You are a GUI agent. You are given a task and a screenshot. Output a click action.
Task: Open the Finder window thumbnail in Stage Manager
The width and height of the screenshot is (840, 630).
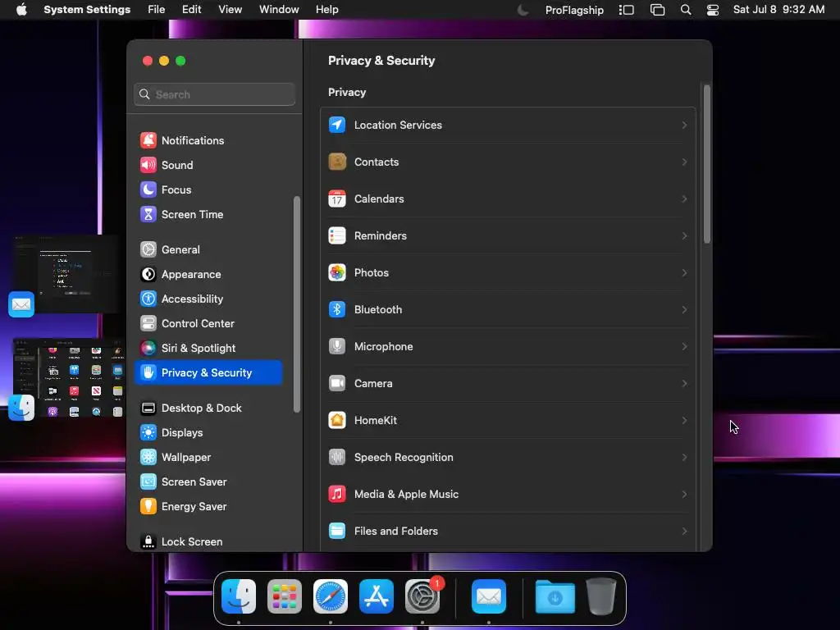(69, 378)
